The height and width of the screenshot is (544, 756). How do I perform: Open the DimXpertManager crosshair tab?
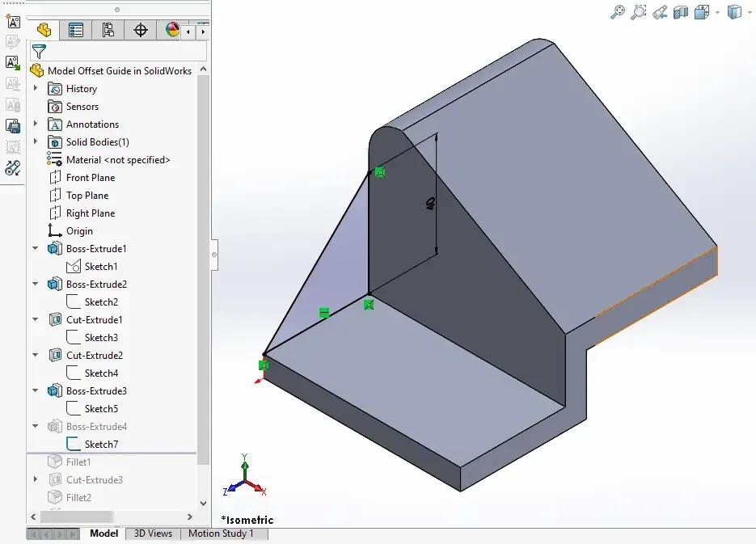141,31
